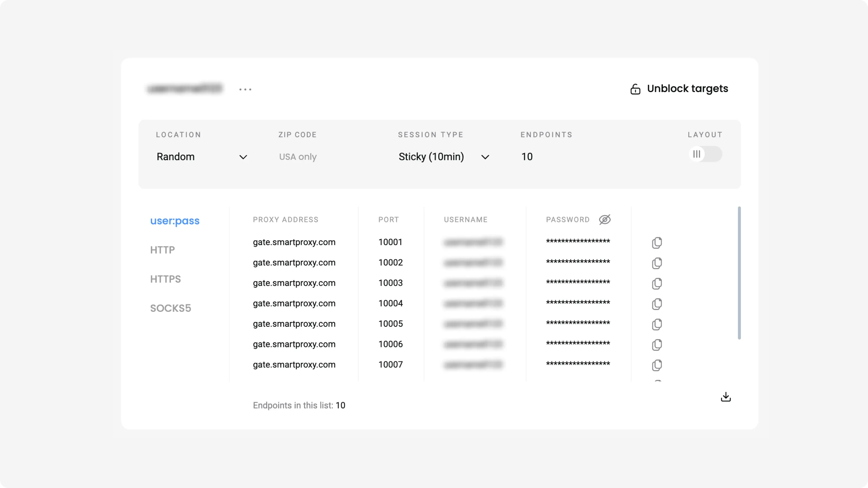Click masked password in port 10001 row
The width and height of the screenshot is (868, 488).
click(578, 241)
